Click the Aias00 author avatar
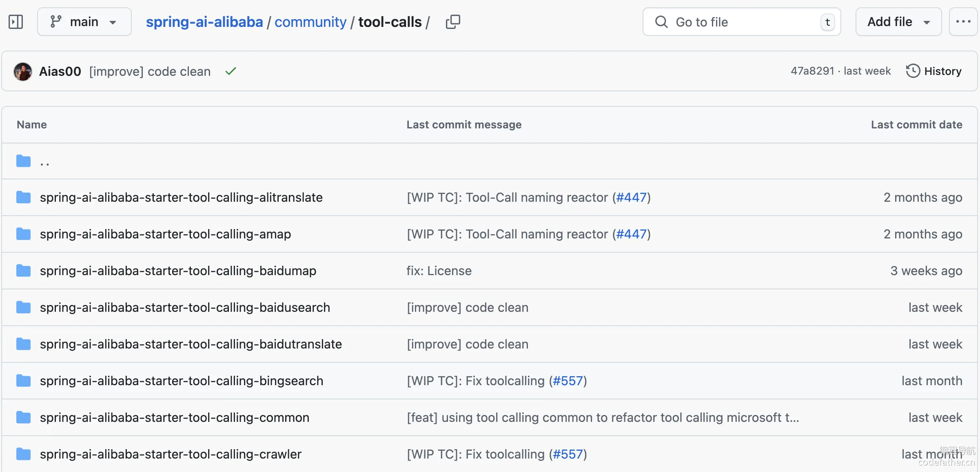The height and width of the screenshot is (472, 980). (x=23, y=71)
